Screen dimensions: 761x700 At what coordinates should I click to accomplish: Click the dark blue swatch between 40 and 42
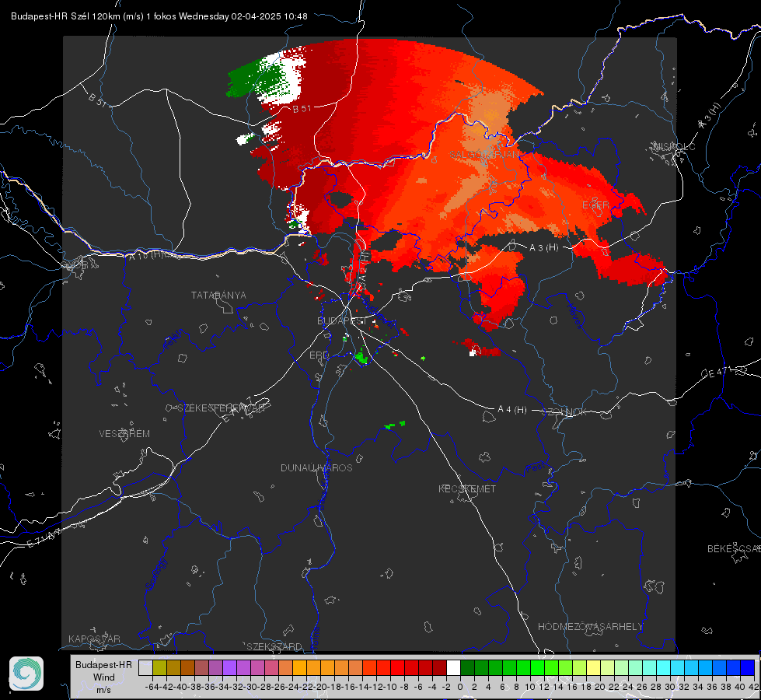coord(748,667)
